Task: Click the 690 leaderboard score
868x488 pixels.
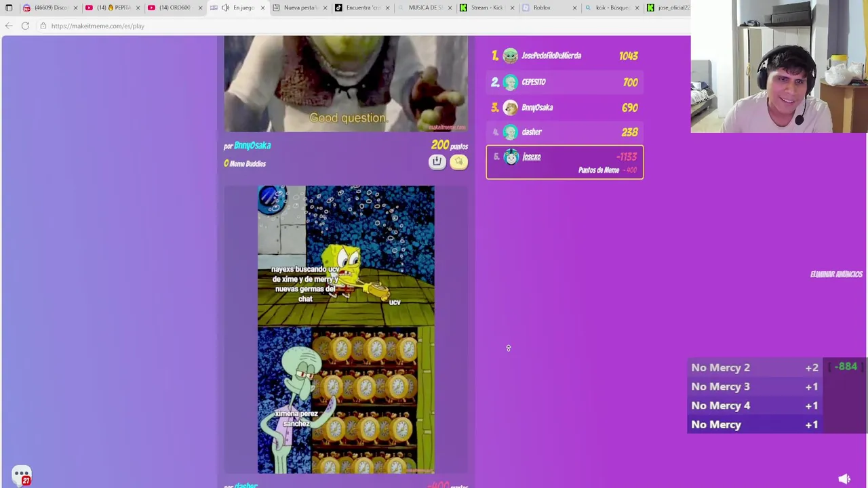Action: click(x=629, y=108)
